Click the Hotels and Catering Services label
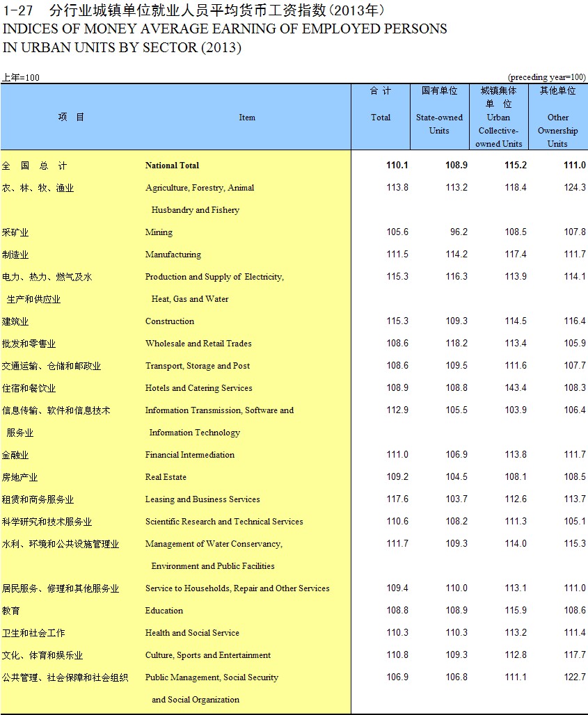 click(198, 388)
